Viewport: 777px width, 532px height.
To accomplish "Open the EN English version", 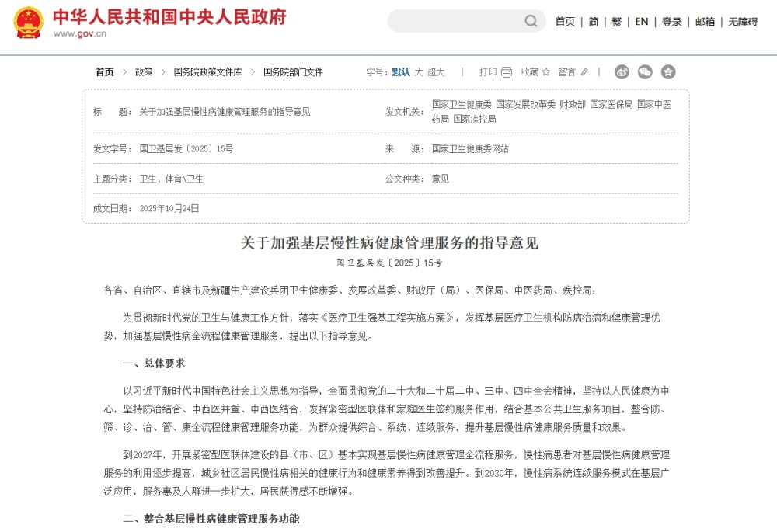I will (x=642, y=22).
